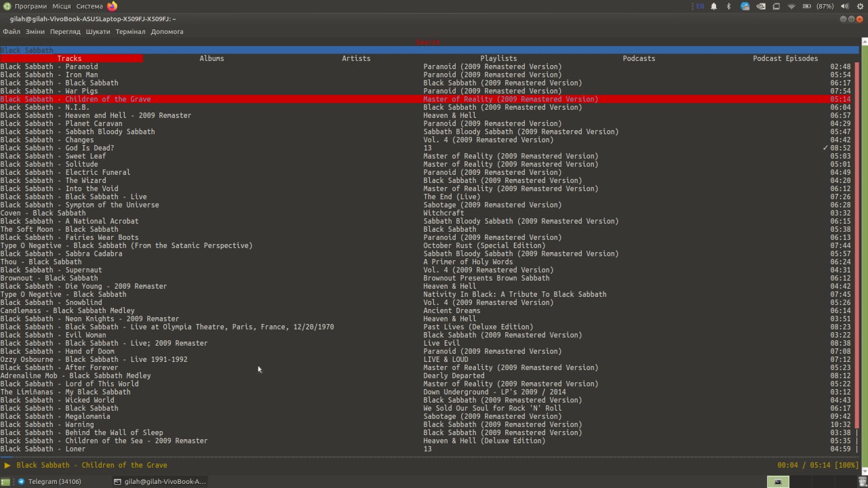Switch the EN keyboard layout indicator

[x=700, y=6]
